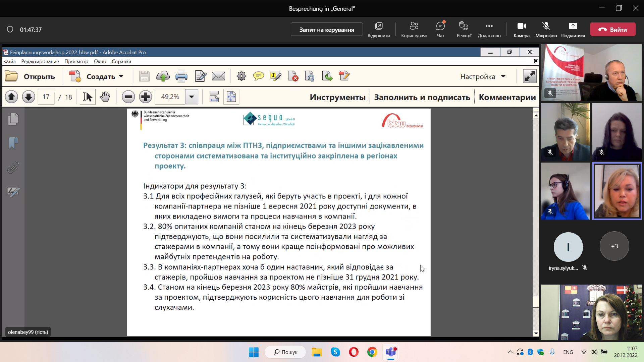Image resolution: width=644 pixels, height=362 pixels.
Task: Toggle the camera off
Action: point(522,29)
